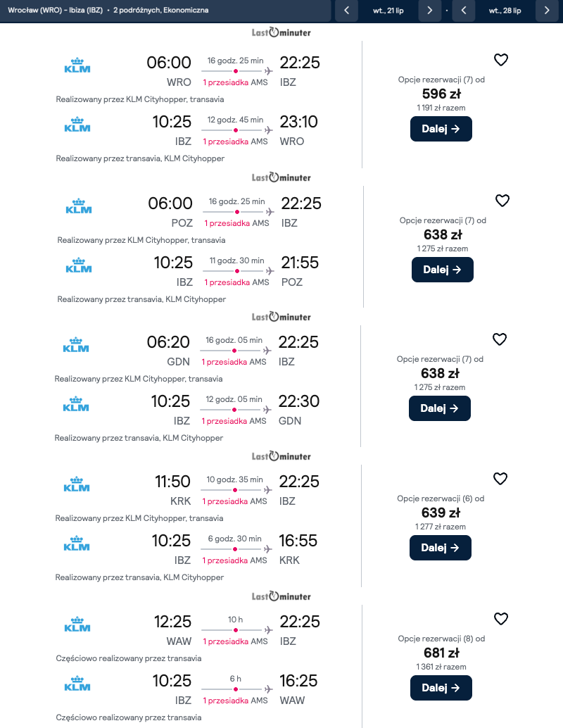The height and width of the screenshot is (728, 563).
Task: Continue with the Poznań 638 zł offer
Action: (x=442, y=270)
